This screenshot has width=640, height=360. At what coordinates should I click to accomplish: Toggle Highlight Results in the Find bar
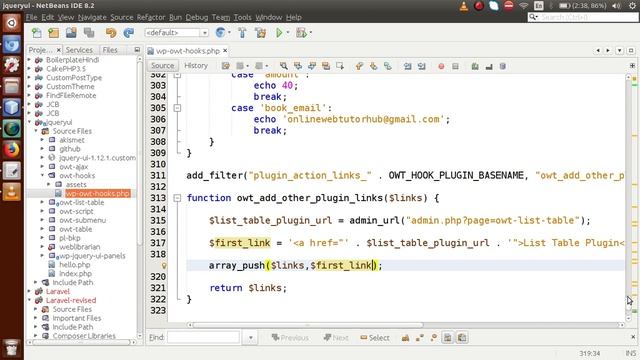pyautogui.click(x=448, y=338)
